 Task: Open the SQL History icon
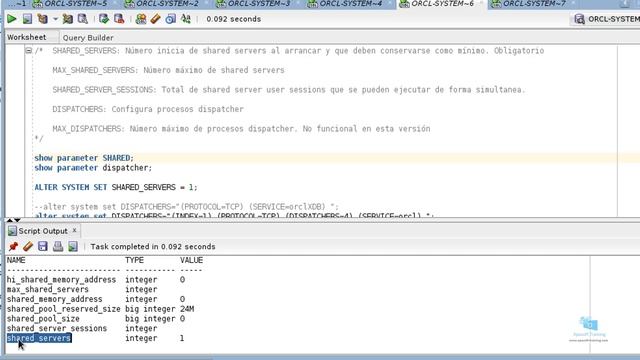[171, 19]
